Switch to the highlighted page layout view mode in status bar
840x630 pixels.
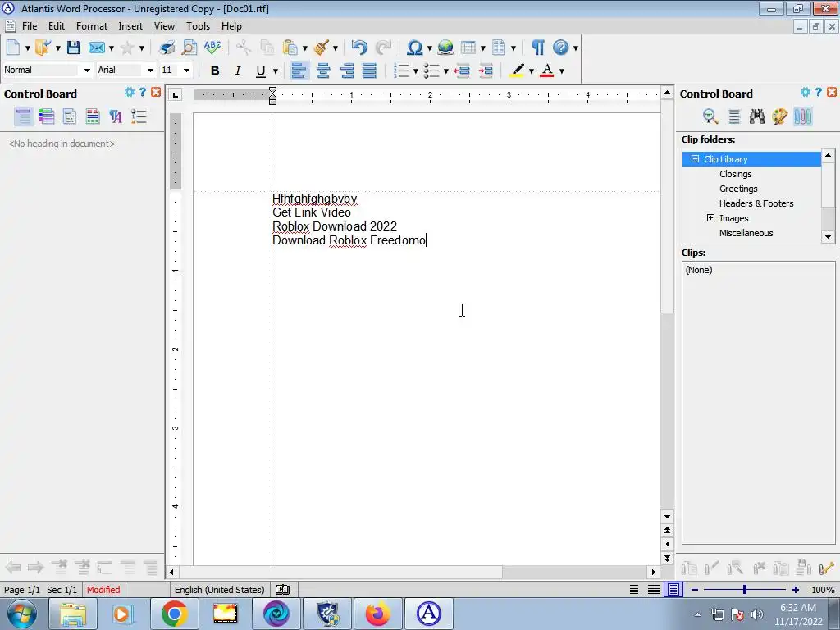coord(673,589)
